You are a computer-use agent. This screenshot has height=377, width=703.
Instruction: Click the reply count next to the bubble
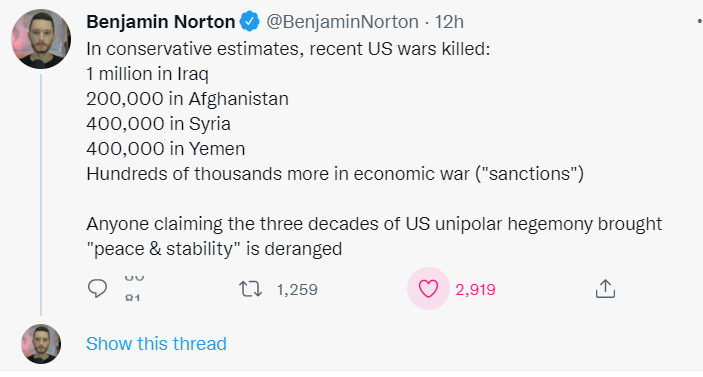134,289
